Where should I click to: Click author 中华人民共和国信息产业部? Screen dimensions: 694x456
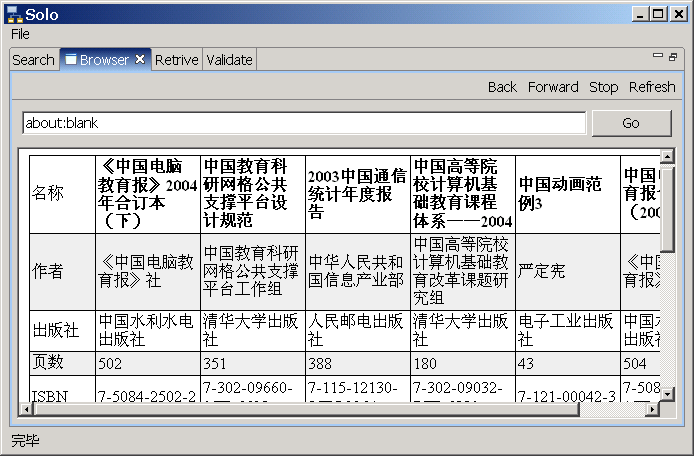click(x=358, y=271)
